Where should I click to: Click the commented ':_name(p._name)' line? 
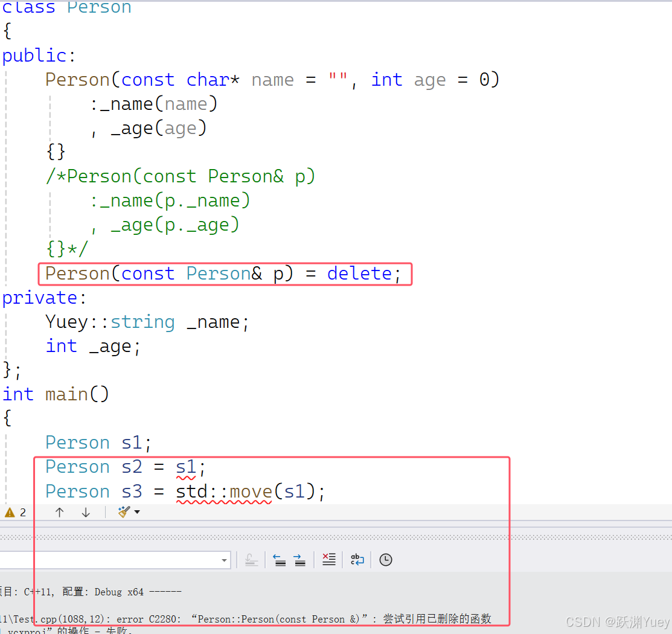tap(170, 201)
